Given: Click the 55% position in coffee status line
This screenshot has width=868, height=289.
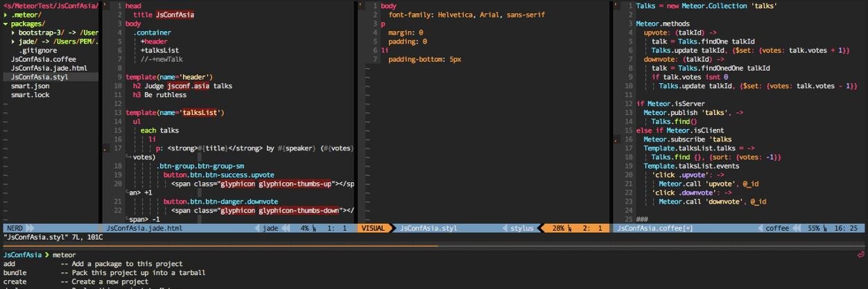Looking at the screenshot, I should coord(813,228).
